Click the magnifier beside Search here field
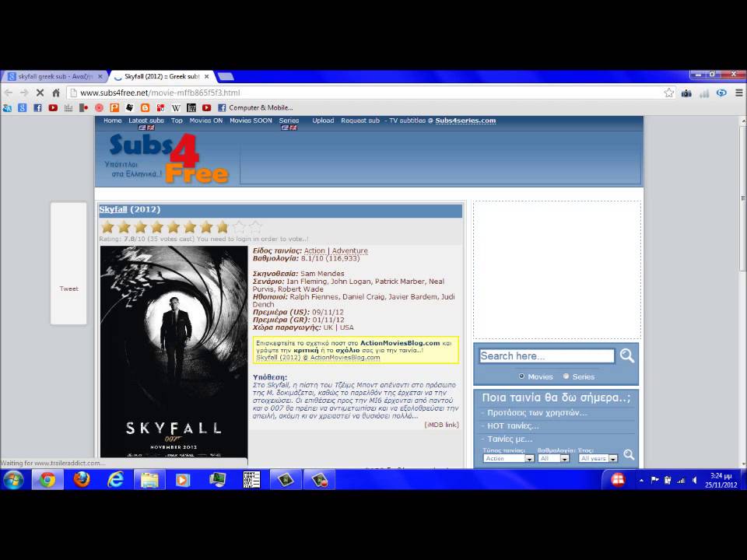 point(627,355)
